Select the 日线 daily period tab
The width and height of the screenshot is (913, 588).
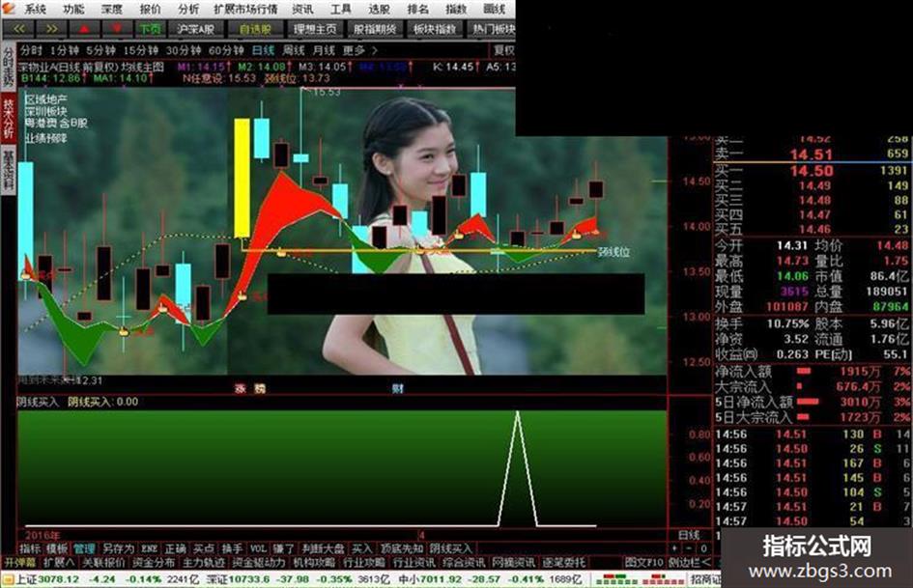[x=263, y=50]
